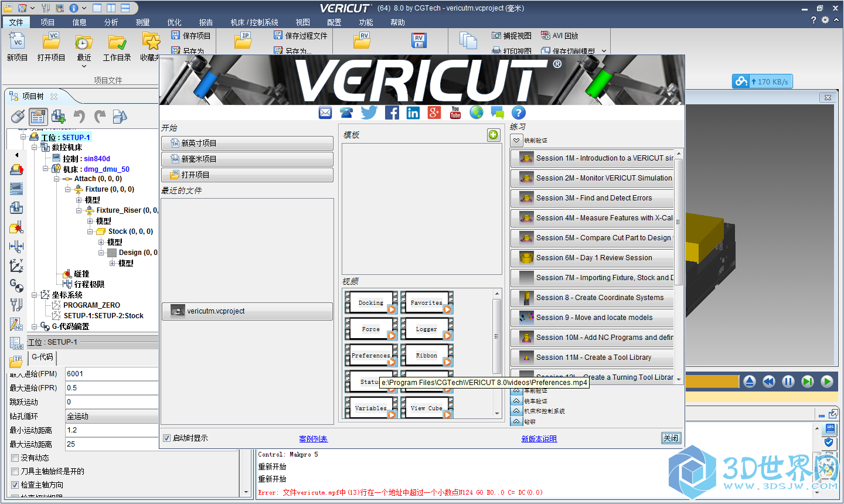Click the rewind simulation button
844x504 pixels.
769,382
